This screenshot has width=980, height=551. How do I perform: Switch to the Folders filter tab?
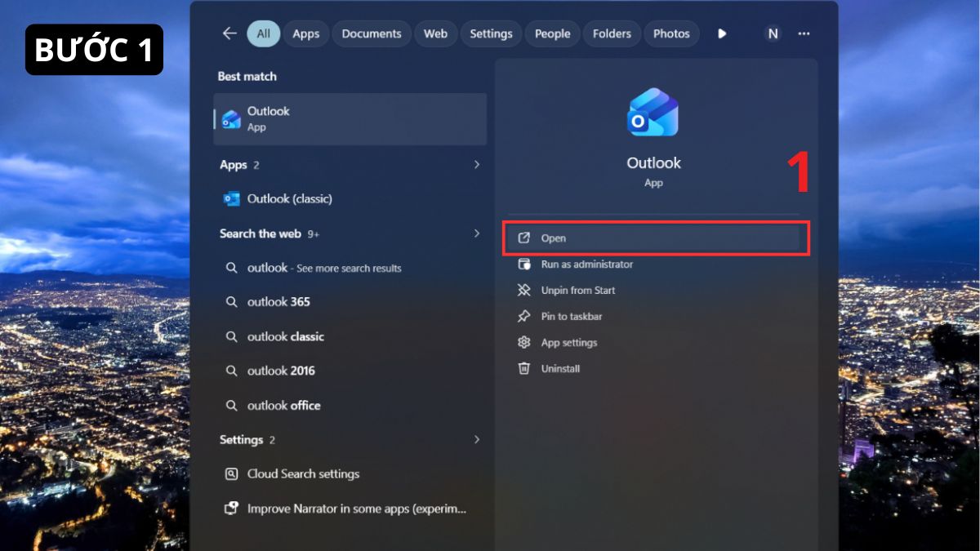612,33
